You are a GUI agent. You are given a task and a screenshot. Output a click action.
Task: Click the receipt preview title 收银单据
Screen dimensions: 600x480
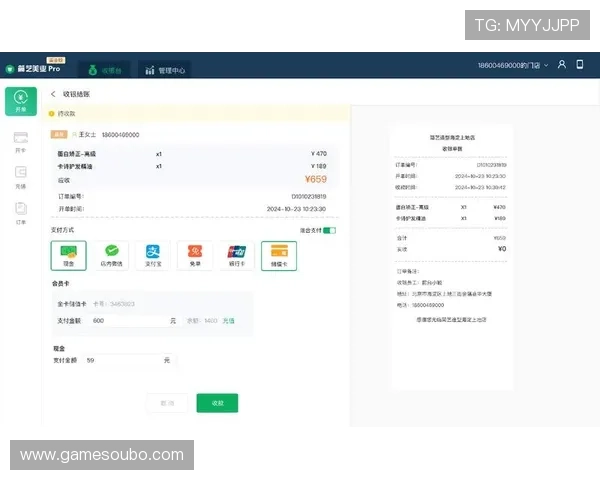452,149
